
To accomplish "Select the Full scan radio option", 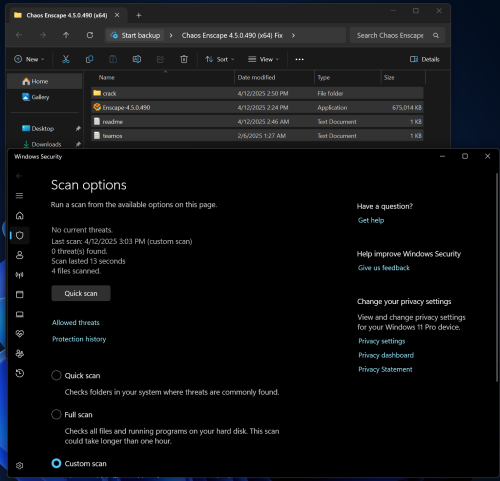I will tap(56, 414).
